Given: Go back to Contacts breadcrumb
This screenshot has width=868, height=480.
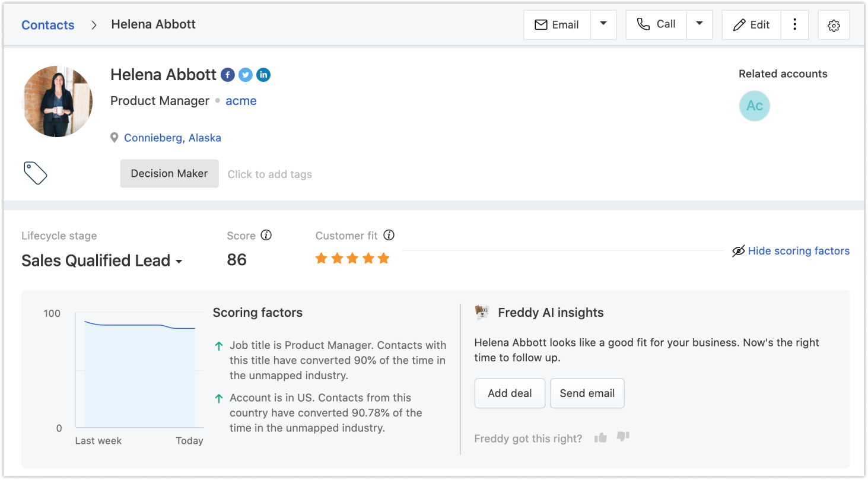Looking at the screenshot, I should [x=48, y=25].
